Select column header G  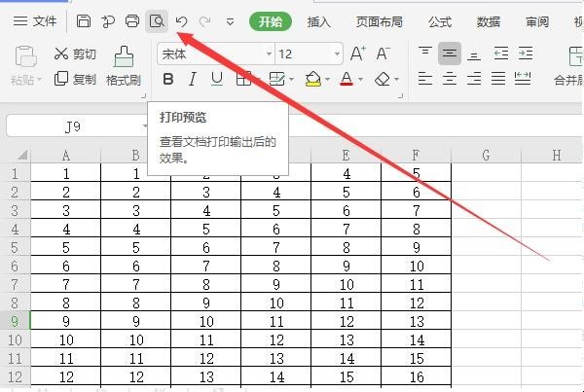click(x=486, y=156)
